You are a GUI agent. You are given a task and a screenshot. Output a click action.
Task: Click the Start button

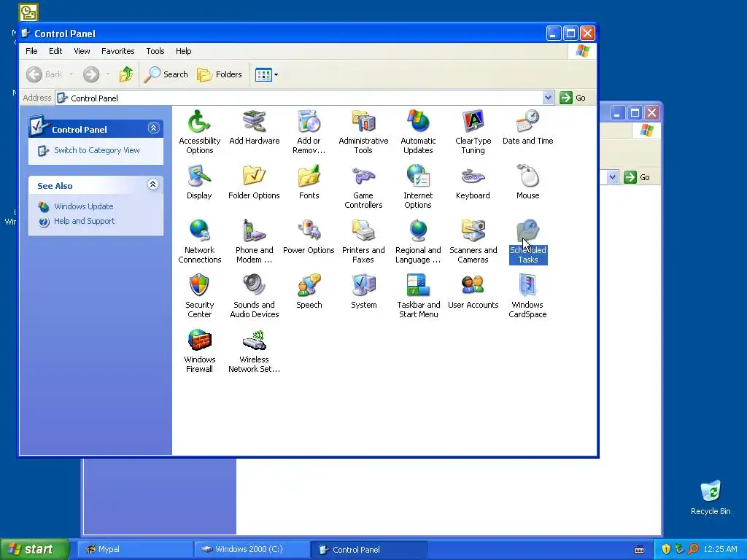pyautogui.click(x=34, y=549)
